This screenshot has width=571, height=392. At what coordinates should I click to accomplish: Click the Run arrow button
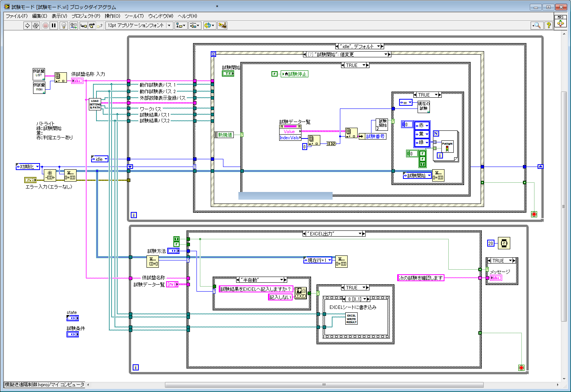click(27, 25)
